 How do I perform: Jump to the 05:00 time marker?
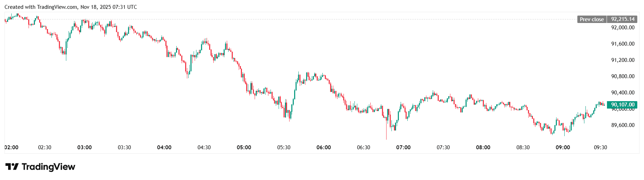tap(244, 147)
